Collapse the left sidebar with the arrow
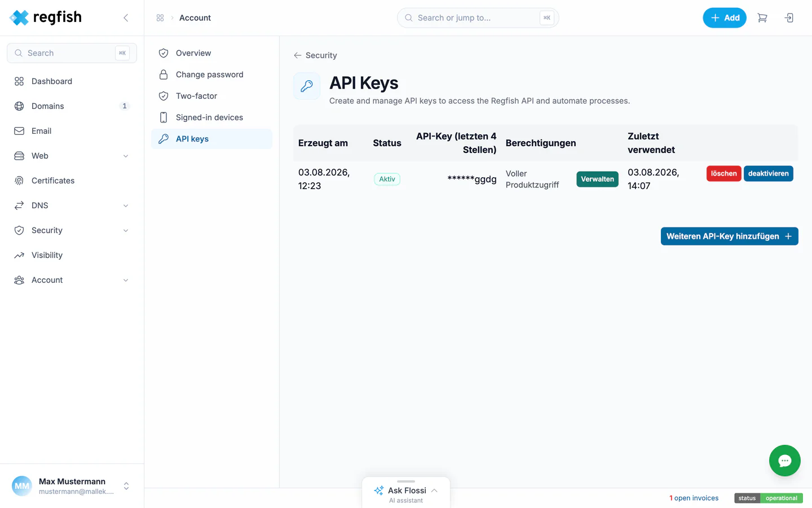This screenshot has width=812, height=508. point(126,18)
